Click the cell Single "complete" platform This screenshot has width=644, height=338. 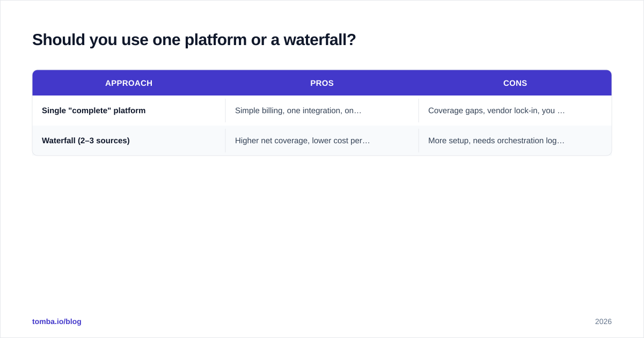pos(129,111)
